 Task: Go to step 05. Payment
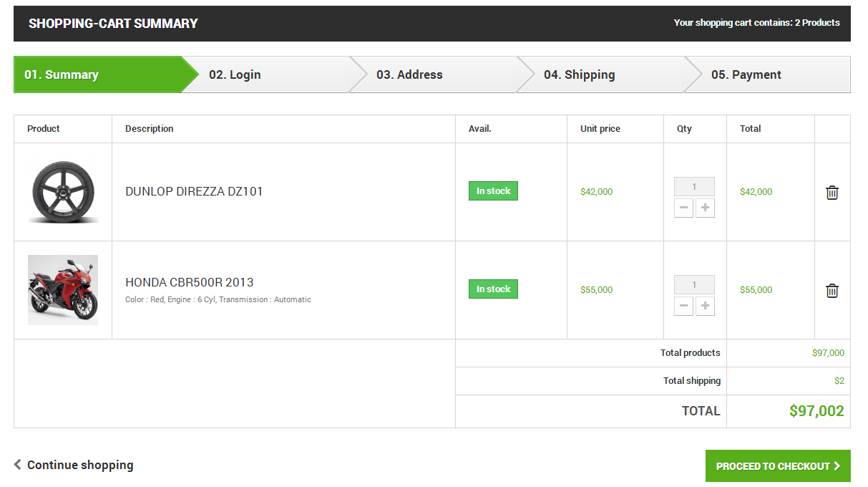click(x=746, y=74)
